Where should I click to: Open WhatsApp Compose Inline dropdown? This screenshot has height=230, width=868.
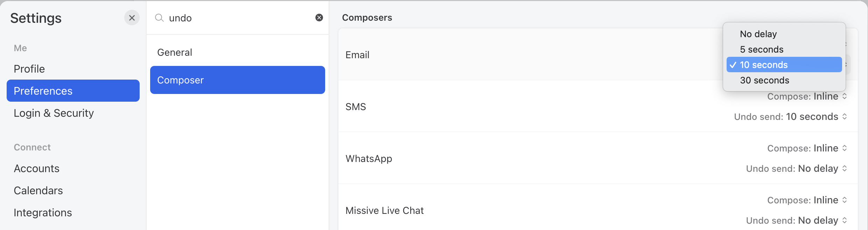(807, 148)
